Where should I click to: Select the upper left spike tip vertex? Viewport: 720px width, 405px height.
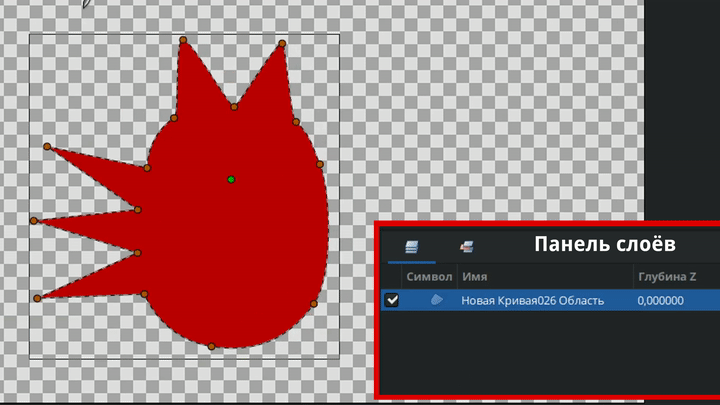(47, 147)
